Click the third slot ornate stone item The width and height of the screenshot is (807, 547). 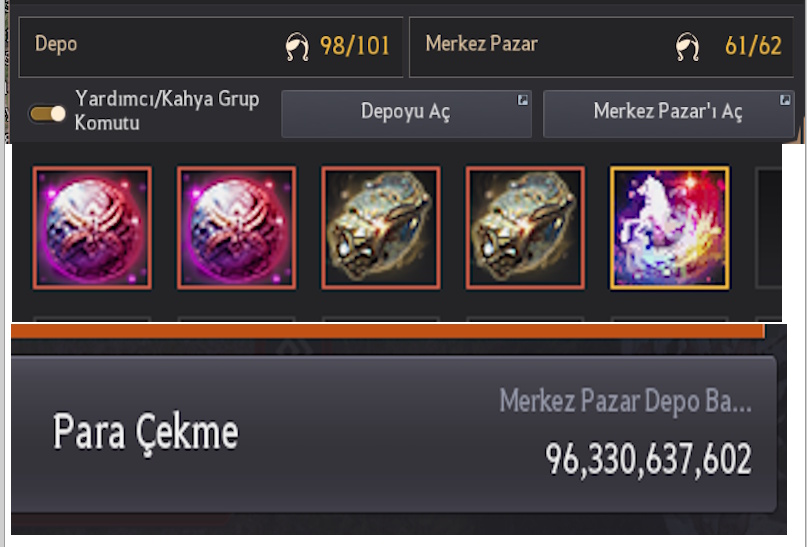pos(381,227)
